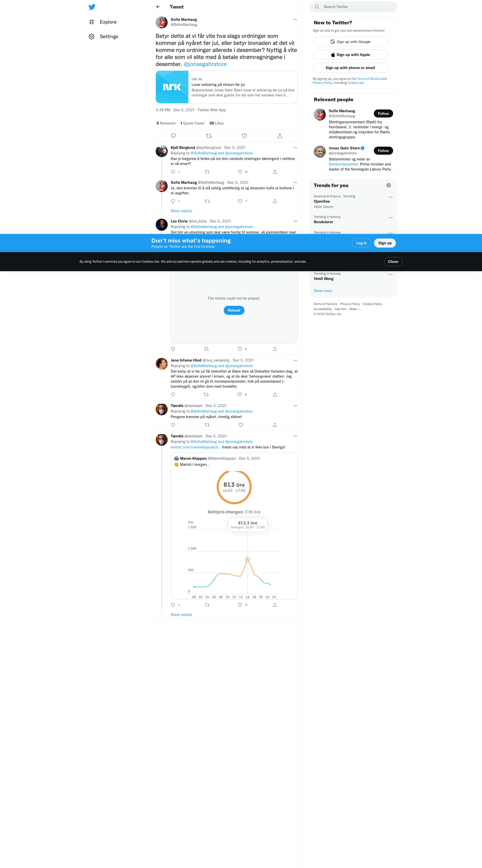Open the nrk.no article card

227,87
